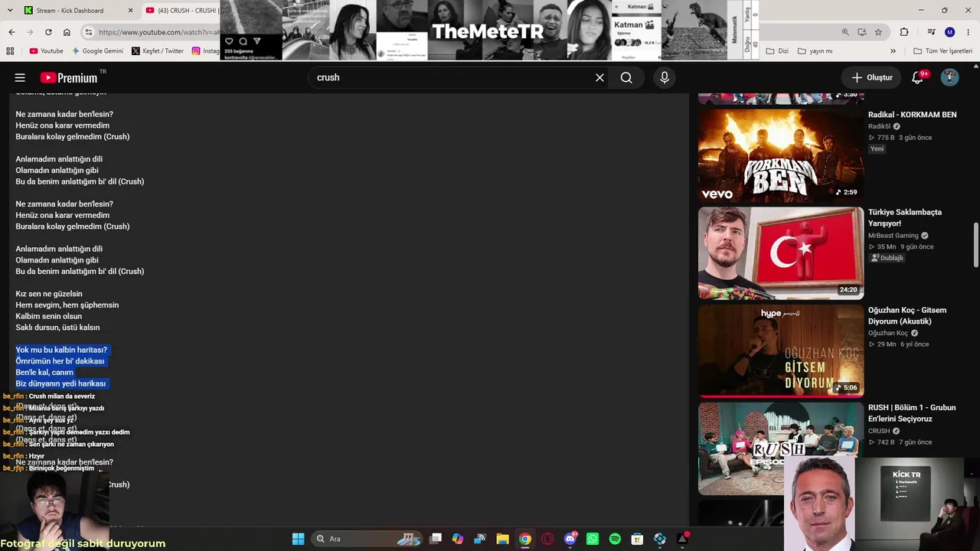Click lyric line 'Kız sen ne güzelsin'
The image size is (980, 551).
click(x=49, y=294)
